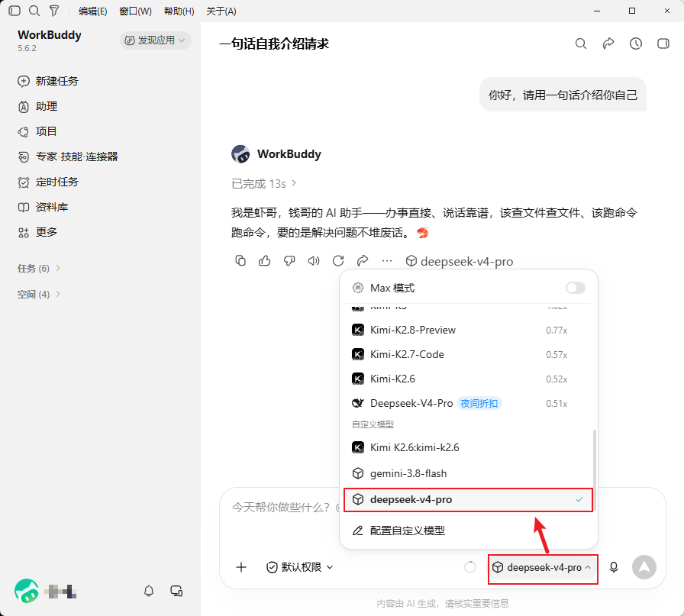Viewport: 684px width, 616px height.
Task: Toggle the sidebar panel icon in title bar
Action: tap(15, 11)
